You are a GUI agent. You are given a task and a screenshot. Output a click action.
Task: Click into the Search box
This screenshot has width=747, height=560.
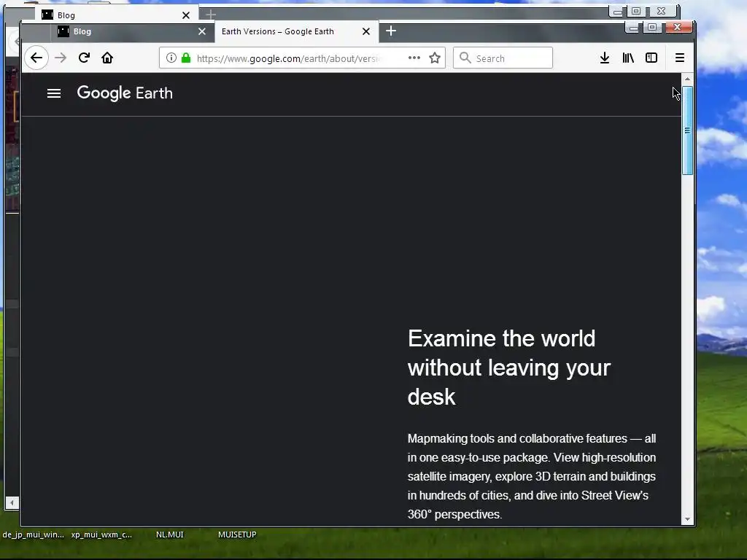tap(503, 58)
